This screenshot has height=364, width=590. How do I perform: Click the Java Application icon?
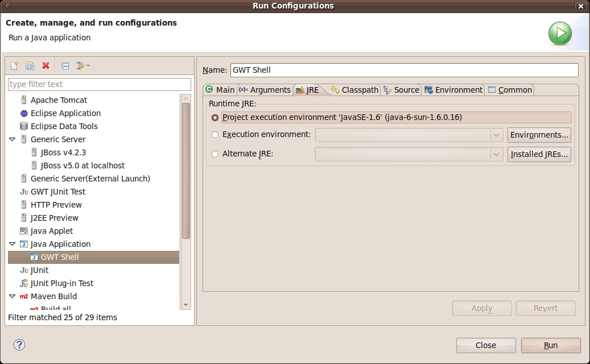tap(24, 244)
